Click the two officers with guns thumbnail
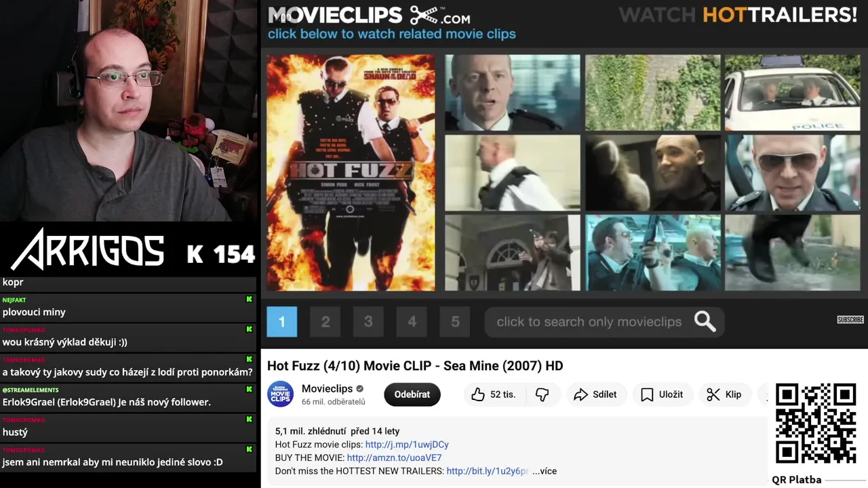 [652, 253]
